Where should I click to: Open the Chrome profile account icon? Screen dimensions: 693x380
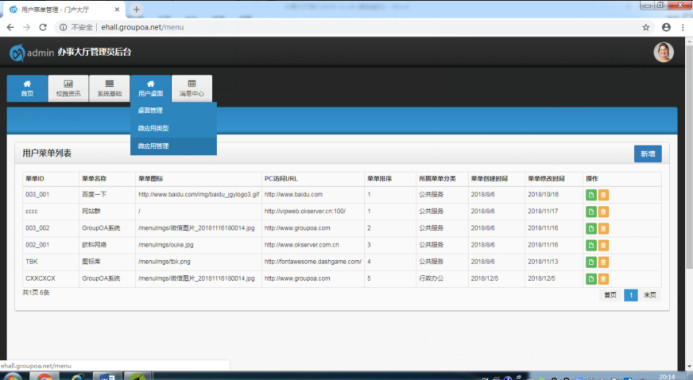[666, 27]
